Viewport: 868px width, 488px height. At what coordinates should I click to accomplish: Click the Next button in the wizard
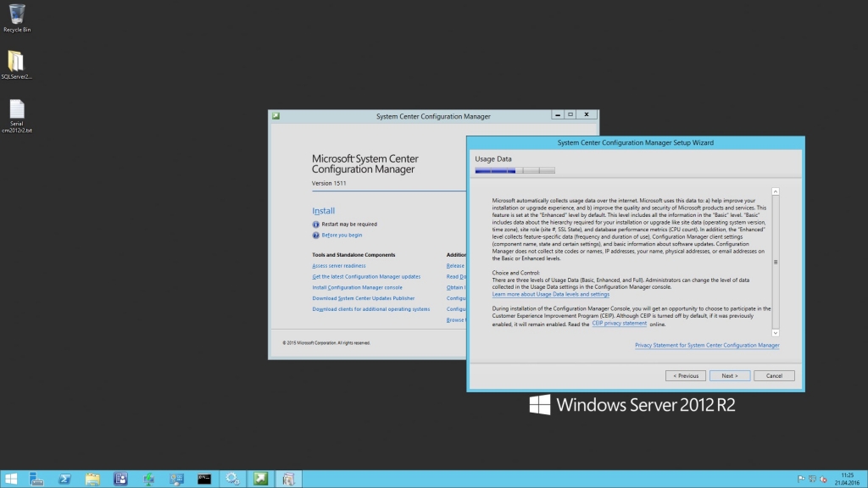(729, 375)
